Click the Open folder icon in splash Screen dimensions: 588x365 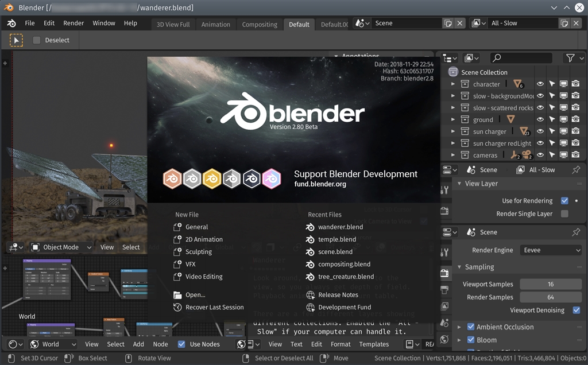177,295
